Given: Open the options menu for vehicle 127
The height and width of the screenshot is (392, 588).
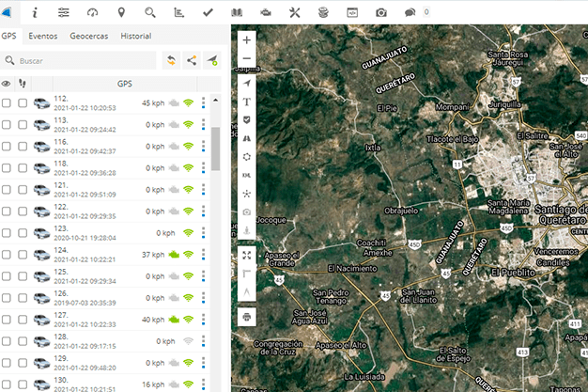Looking at the screenshot, I should click(x=203, y=320).
